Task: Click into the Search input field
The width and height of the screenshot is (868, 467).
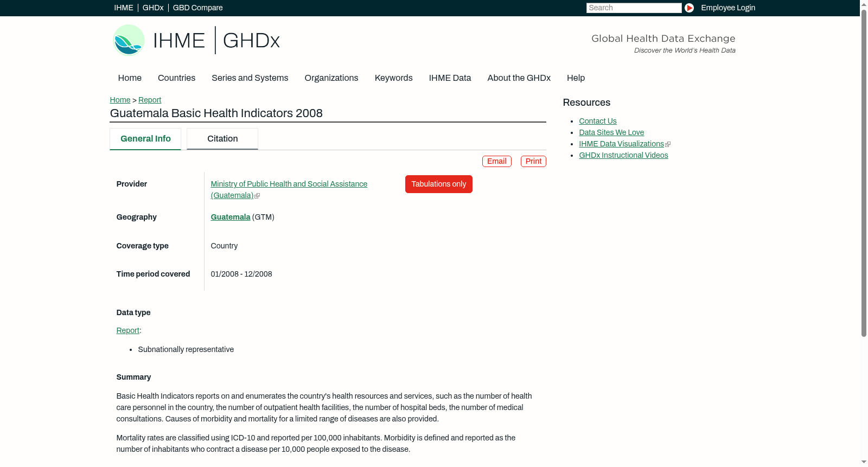Action: (634, 8)
